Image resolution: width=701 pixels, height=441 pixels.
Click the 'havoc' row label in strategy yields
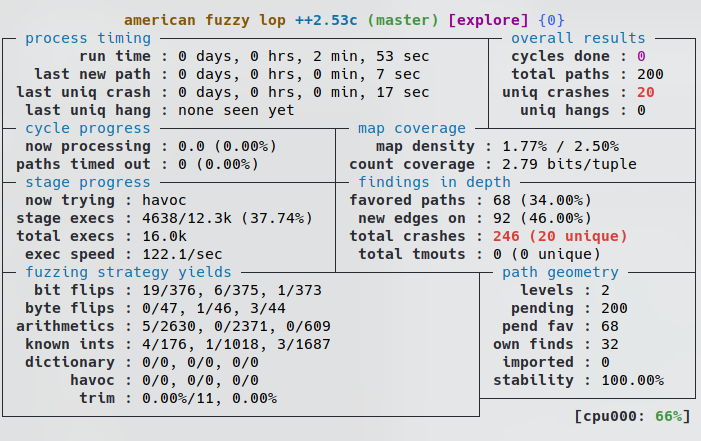pyautogui.click(x=93, y=380)
